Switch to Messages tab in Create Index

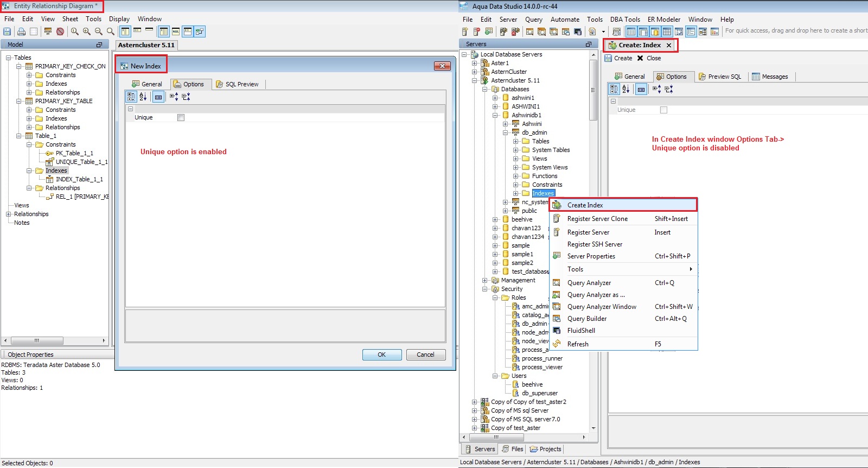pos(770,77)
